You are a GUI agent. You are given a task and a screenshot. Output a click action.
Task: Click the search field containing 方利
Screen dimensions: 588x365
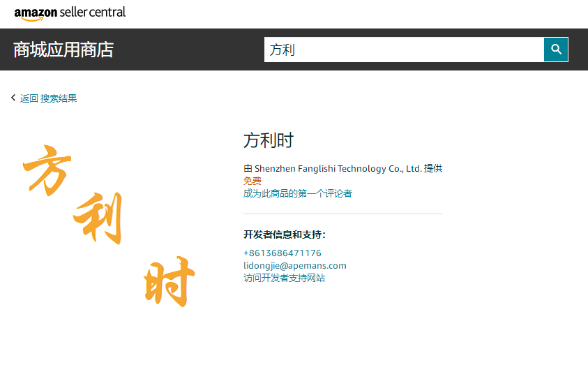point(404,50)
